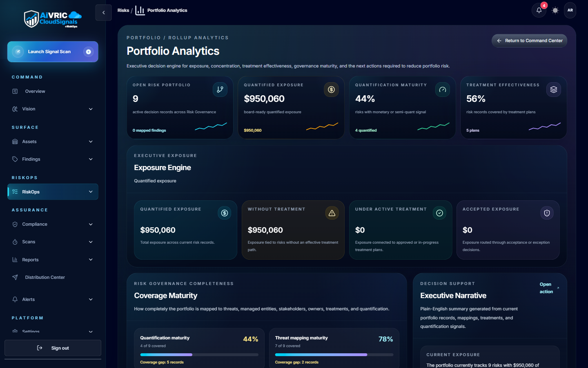Click the '5 plans' text

473,130
